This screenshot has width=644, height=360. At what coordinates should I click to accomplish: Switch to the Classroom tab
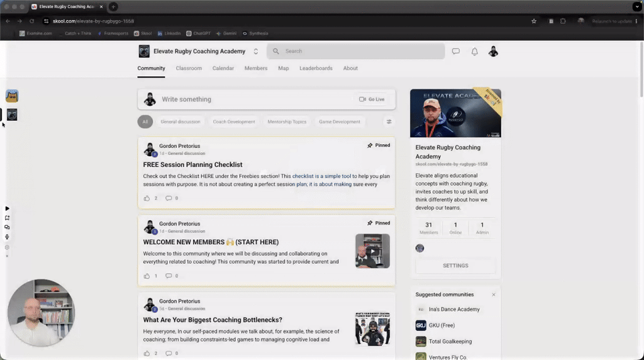click(x=189, y=68)
